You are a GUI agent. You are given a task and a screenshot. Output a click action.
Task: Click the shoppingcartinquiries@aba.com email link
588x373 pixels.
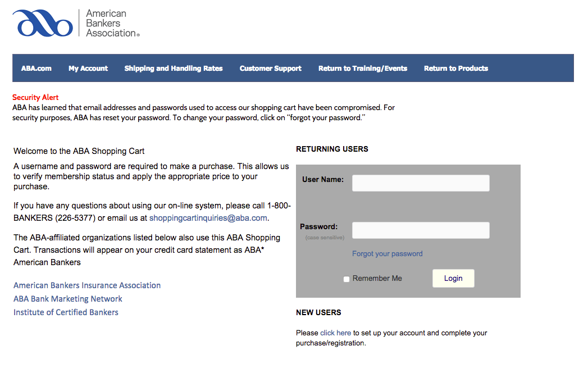[x=208, y=218]
